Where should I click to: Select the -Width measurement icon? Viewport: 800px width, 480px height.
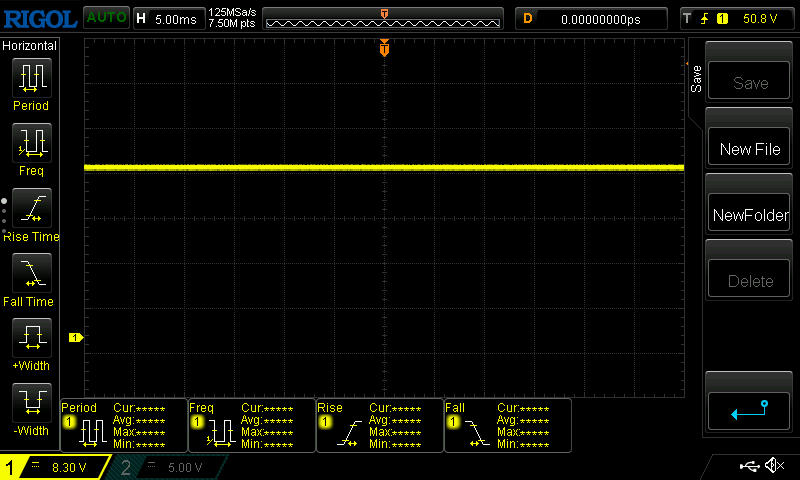tap(30, 403)
